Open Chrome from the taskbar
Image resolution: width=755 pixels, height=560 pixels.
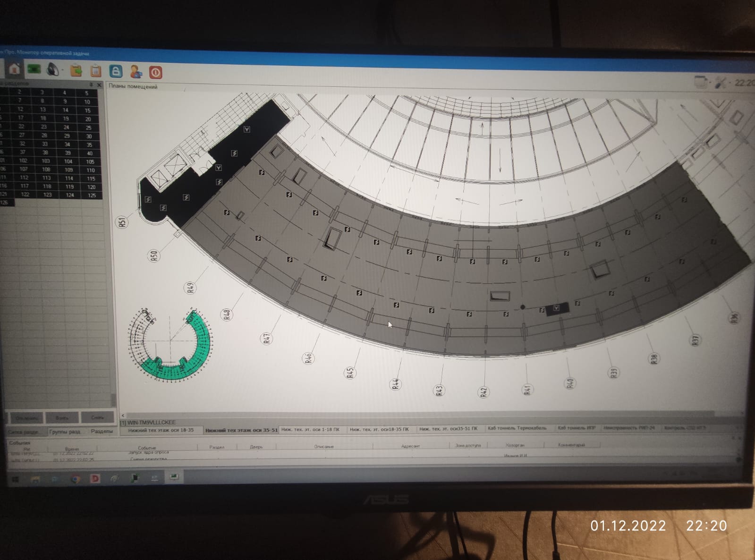click(x=75, y=479)
